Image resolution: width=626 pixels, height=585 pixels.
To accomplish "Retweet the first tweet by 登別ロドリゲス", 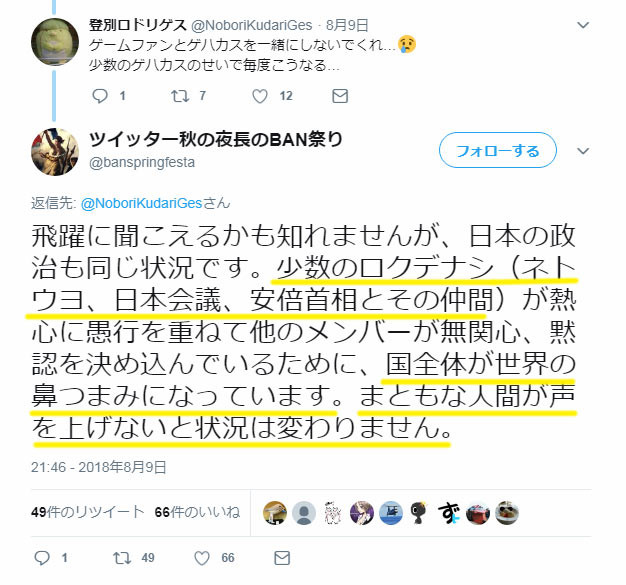I will click(x=180, y=96).
